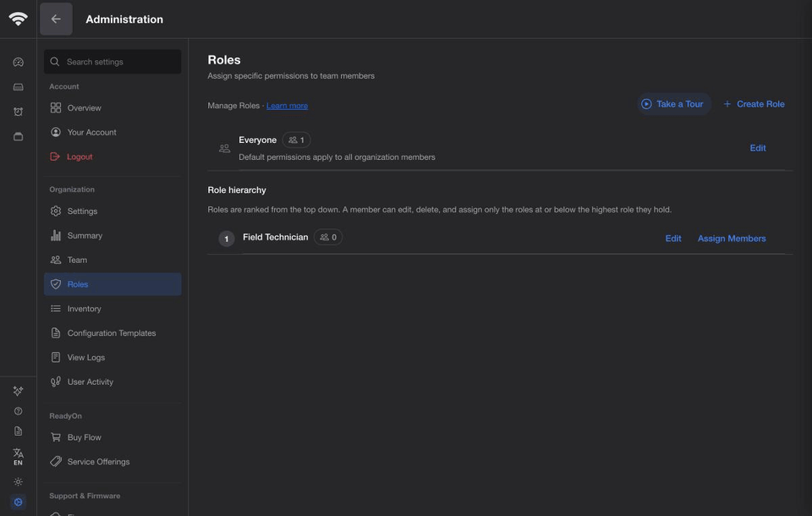Click Create Role

click(x=754, y=104)
